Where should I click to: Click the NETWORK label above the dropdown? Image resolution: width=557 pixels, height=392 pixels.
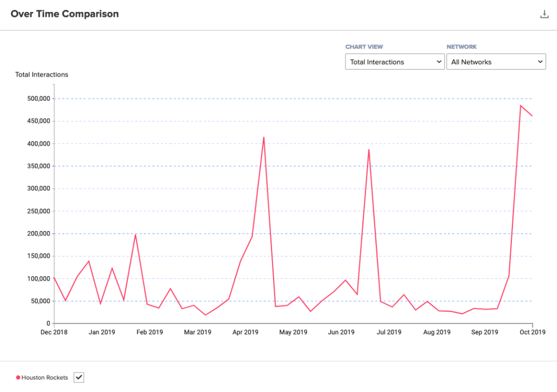461,47
